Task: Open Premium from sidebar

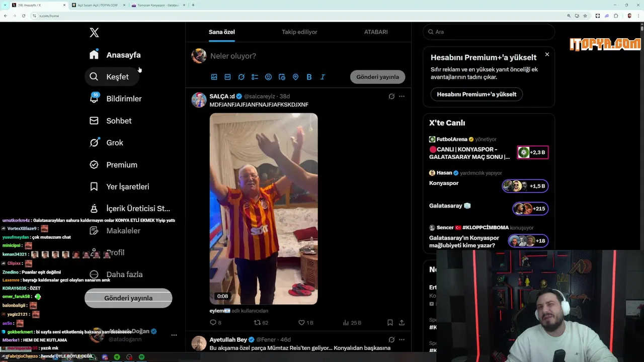Action: (x=114, y=164)
